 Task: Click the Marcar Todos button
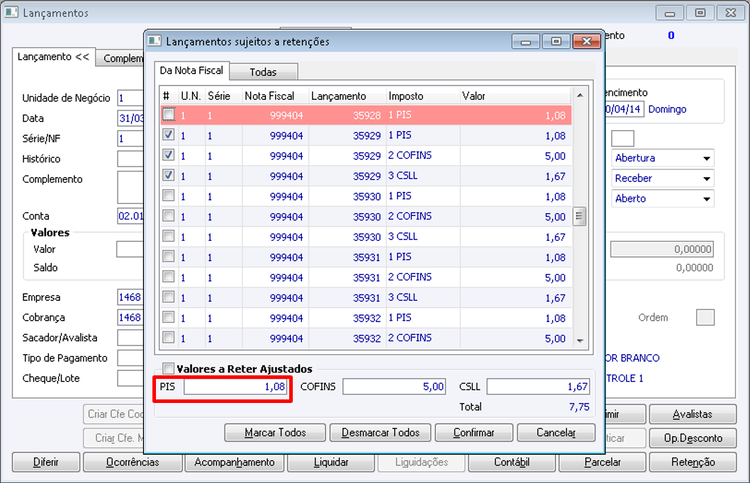pyautogui.click(x=275, y=433)
